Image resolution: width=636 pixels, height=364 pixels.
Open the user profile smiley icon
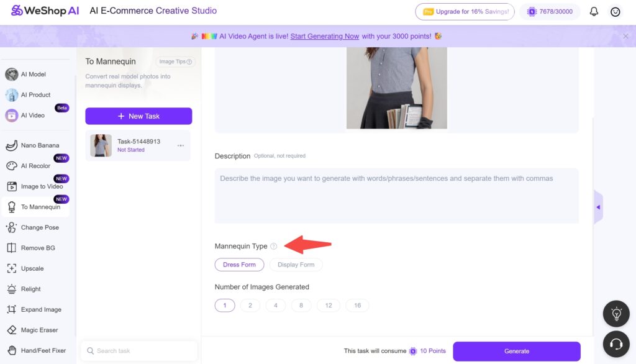(x=615, y=12)
